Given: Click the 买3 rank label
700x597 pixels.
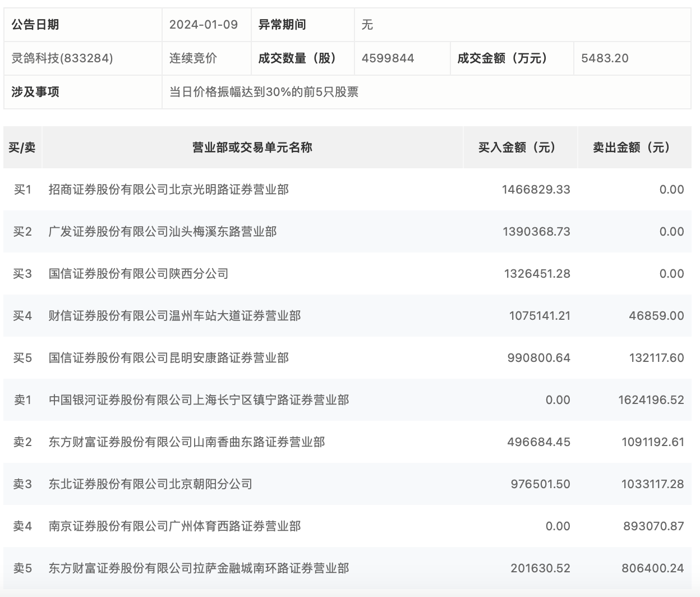Looking at the screenshot, I should 22,274.
